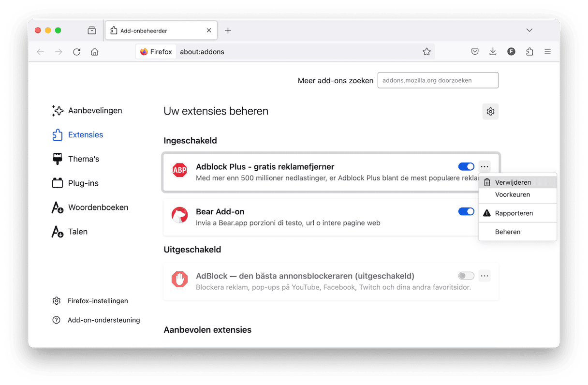588x385 pixels.
Task: Go back to the previous page
Action: click(x=41, y=52)
